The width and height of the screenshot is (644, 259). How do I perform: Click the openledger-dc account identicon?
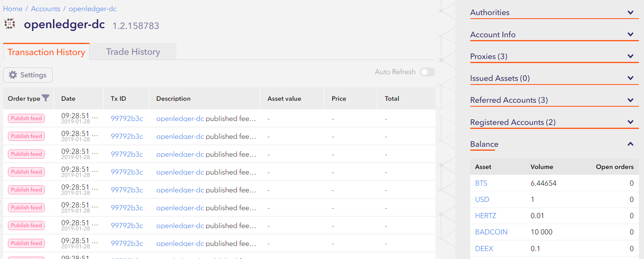[10, 24]
